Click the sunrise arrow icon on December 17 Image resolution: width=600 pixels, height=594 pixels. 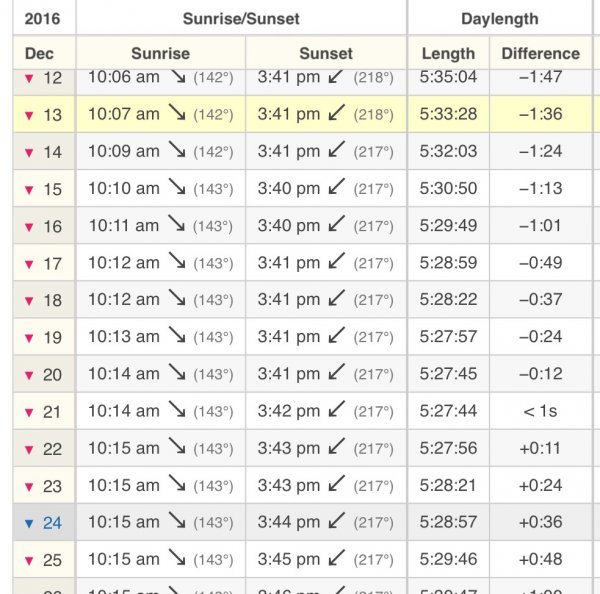coord(177,262)
